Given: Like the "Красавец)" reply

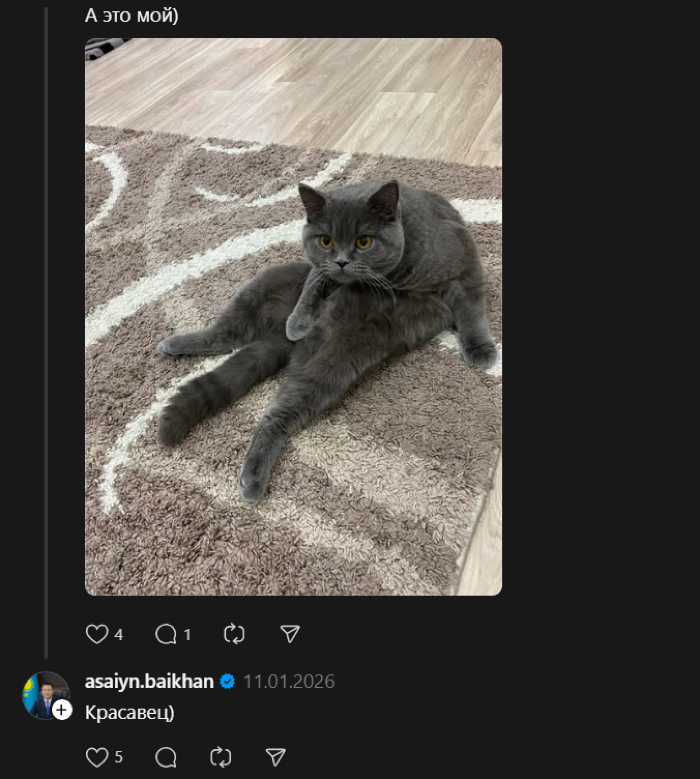Looking at the screenshot, I should coord(97,757).
